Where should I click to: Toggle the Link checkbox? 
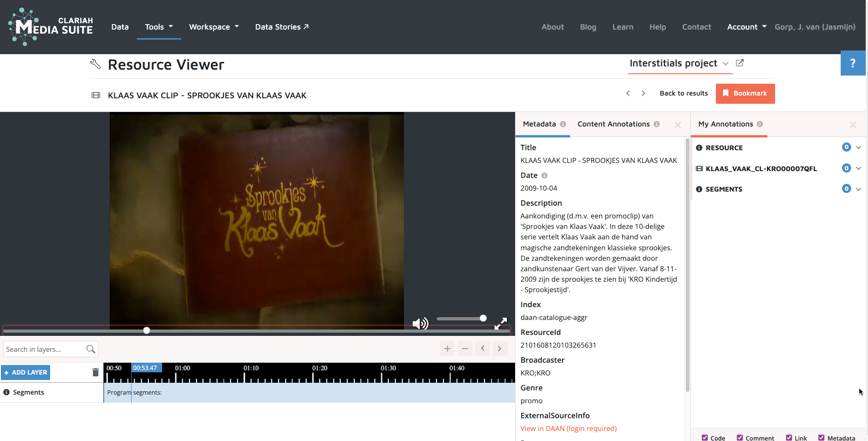click(789, 437)
